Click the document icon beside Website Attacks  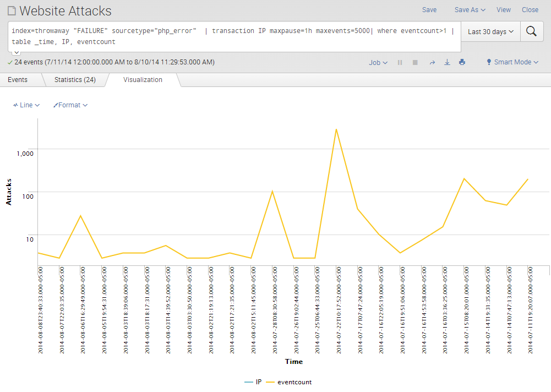click(x=12, y=11)
